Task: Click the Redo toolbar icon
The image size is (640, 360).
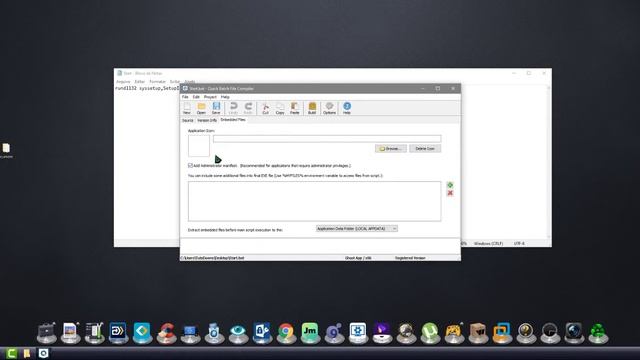Action: [x=248, y=108]
